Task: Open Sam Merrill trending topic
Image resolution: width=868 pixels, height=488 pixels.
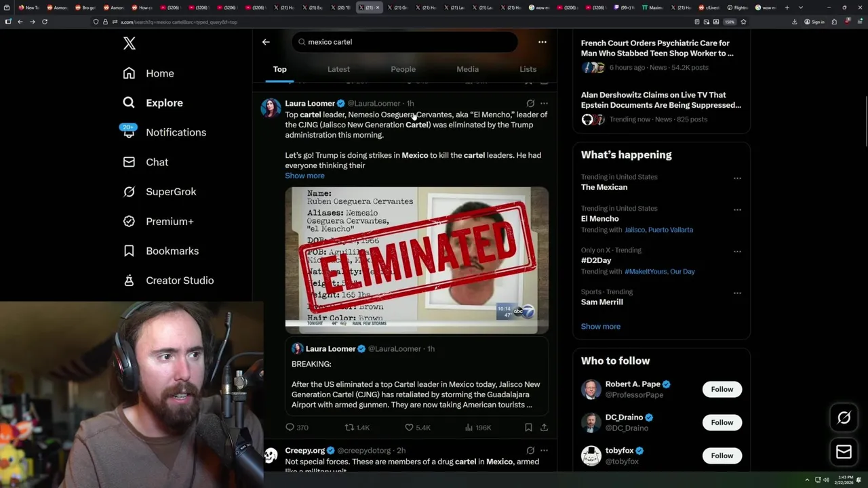Action: click(x=601, y=302)
